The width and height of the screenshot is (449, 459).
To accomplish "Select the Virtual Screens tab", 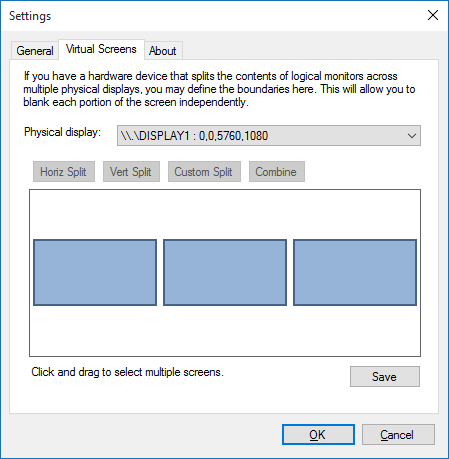I will point(101,49).
